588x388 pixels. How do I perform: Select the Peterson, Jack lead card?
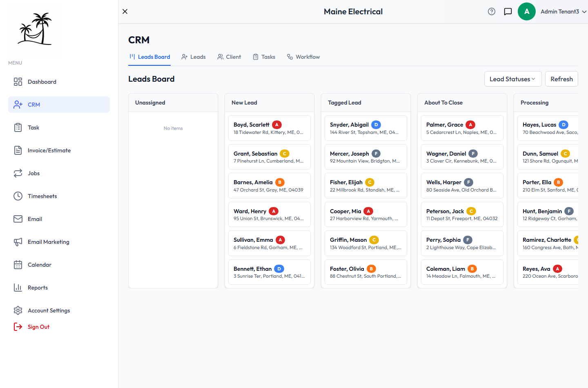pos(462,214)
